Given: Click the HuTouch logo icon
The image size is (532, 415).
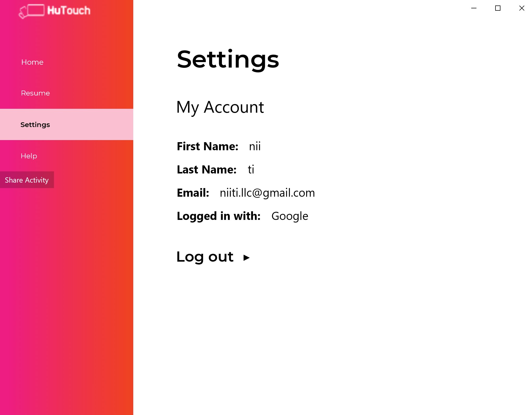Looking at the screenshot, I should click(32, 11).
